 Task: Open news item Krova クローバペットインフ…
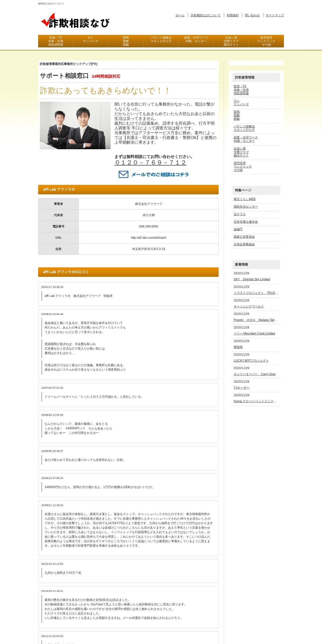255,401
